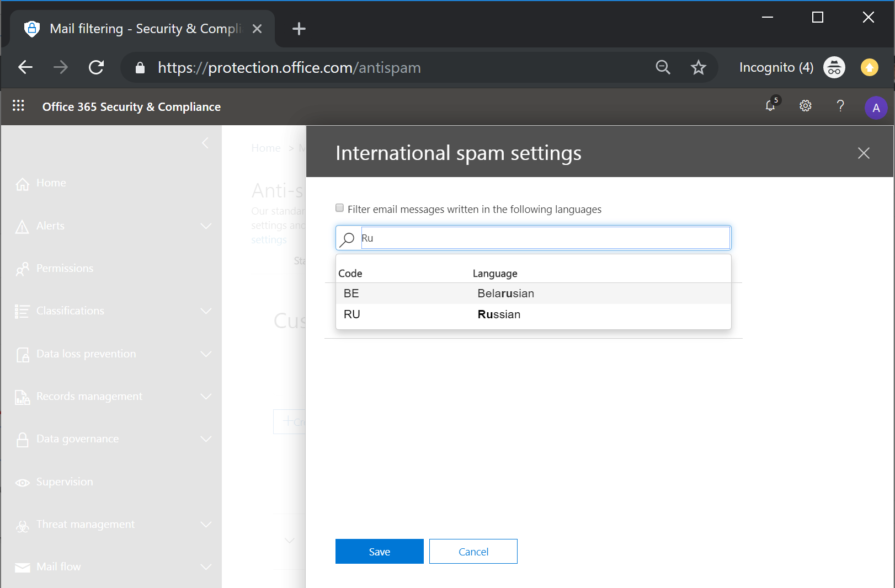The width and height of the screenshot is (895, 588).
Task: Switch to the Mail filtering browser tab
Action: click(142, 29)
